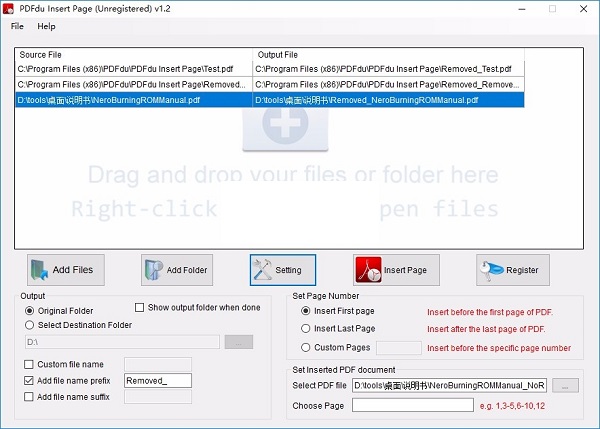The width and height of the screenshot is (600, 429).
Task: Click the Insert Page button label
Action: click(x=405, y=270)
